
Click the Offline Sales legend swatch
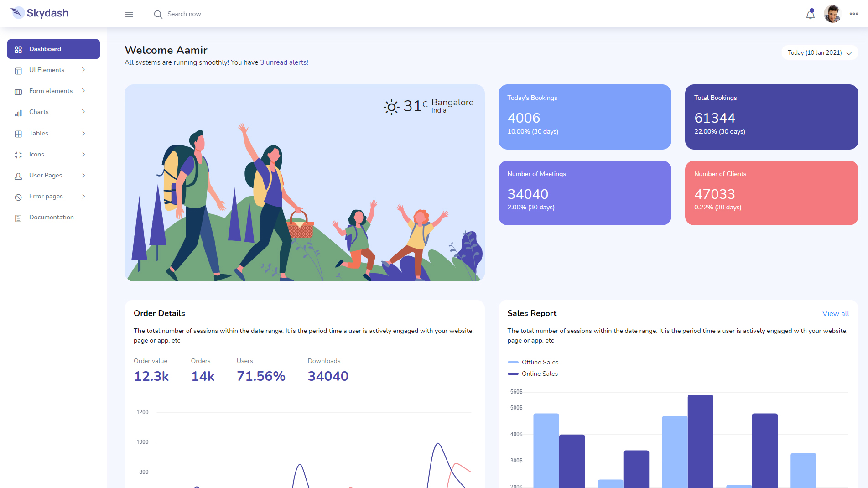[513, 362]
